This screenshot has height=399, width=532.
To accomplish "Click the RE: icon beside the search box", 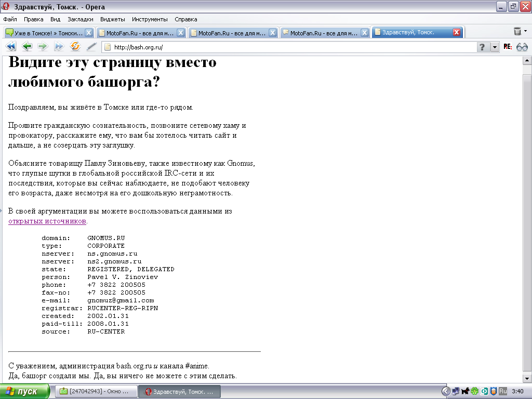I will point(508,47).
